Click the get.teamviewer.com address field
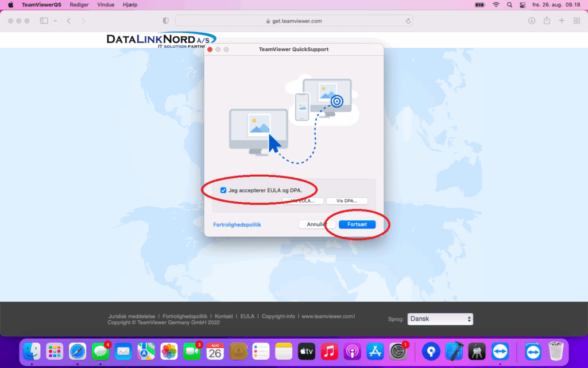This screenshot has width=588, height=368. click(x=293, y=21)
